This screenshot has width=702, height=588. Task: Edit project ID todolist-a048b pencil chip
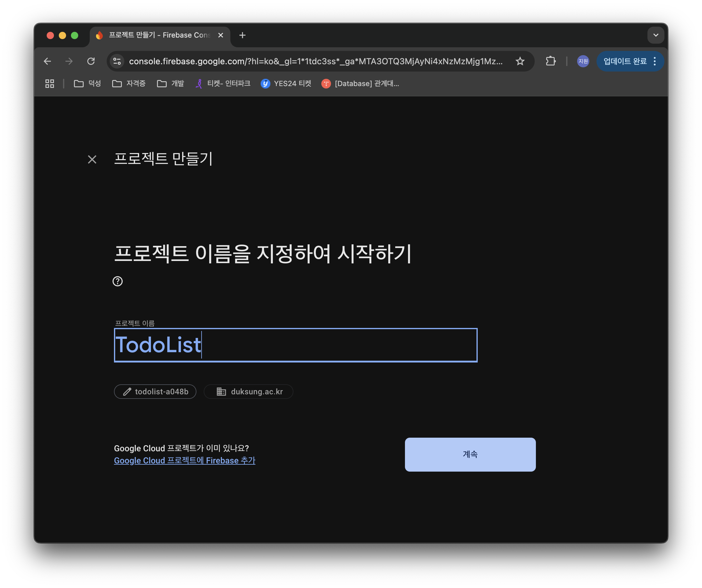(x=155, y=391)
